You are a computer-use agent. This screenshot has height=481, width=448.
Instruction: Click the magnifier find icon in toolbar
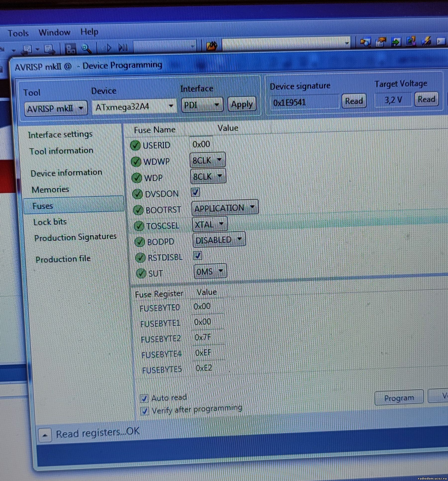[x=86, y=49]
